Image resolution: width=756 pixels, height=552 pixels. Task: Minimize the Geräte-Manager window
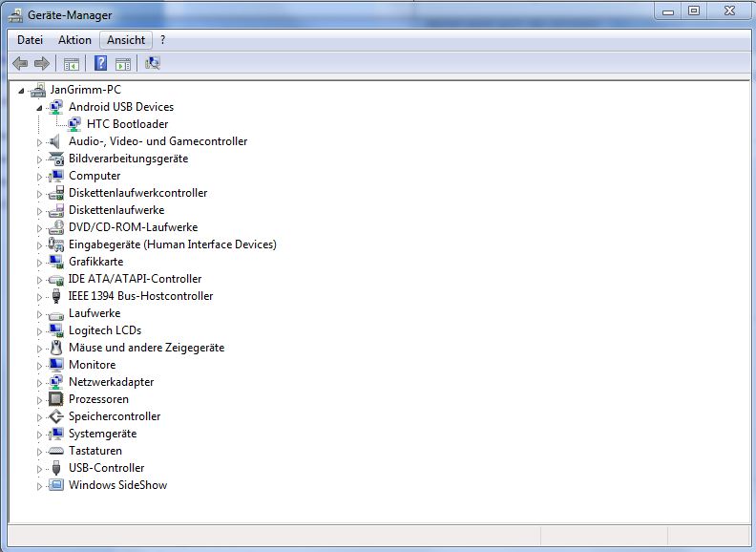coord(668,11)
